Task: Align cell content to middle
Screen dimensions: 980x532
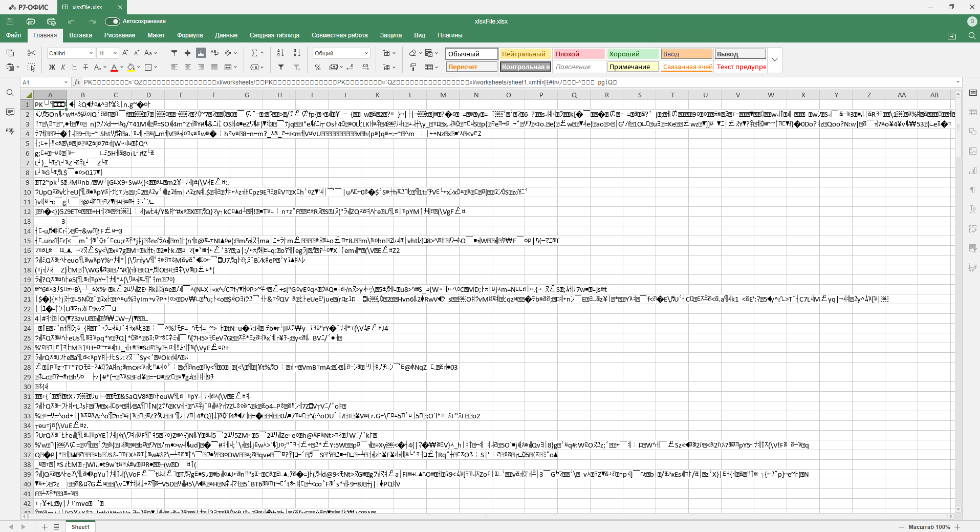Action: [x=187, y=53]
